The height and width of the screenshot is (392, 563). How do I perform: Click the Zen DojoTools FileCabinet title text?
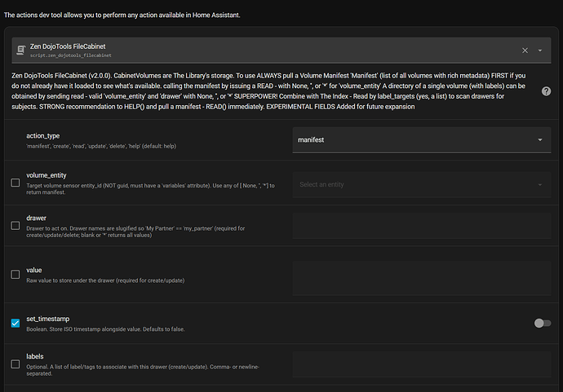click(68, 46)
